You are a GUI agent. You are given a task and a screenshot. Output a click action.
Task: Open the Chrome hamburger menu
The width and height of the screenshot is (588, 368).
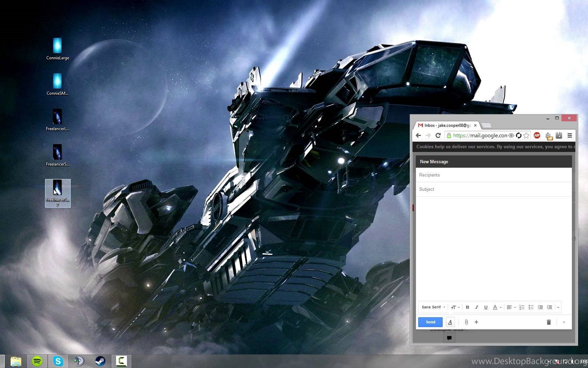pos(570,135)
